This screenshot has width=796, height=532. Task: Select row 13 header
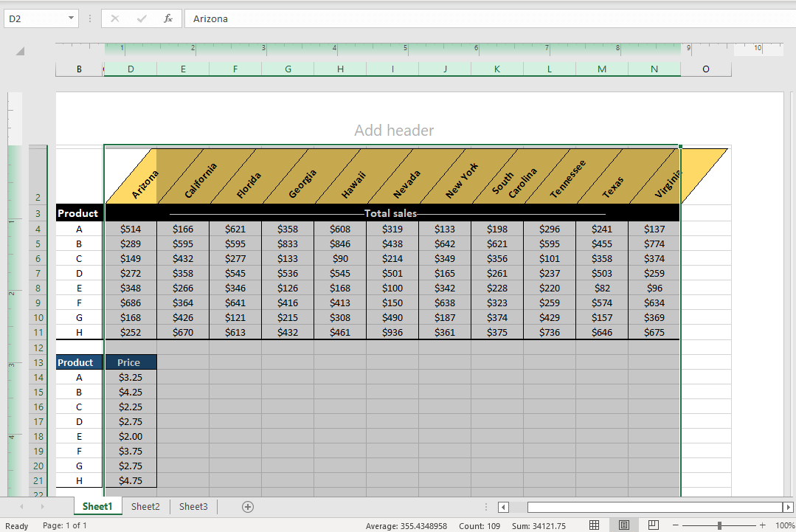pyautogui.click(x=38, y=362)
